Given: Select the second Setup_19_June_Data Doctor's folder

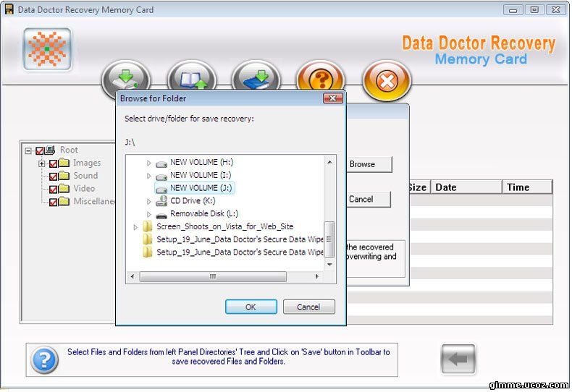Looking at the screenshot, I should (x=240, y=252).
